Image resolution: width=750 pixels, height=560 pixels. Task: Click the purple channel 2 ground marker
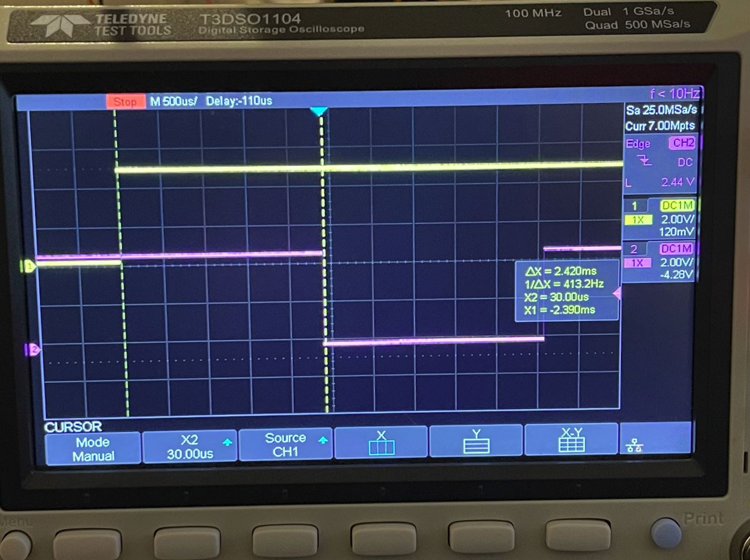31,350
